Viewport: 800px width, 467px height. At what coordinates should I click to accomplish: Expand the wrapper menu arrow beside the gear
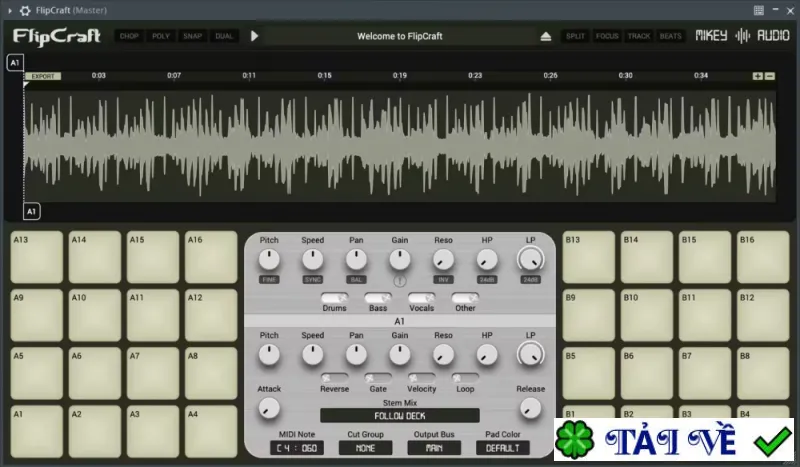coord(10,10)
